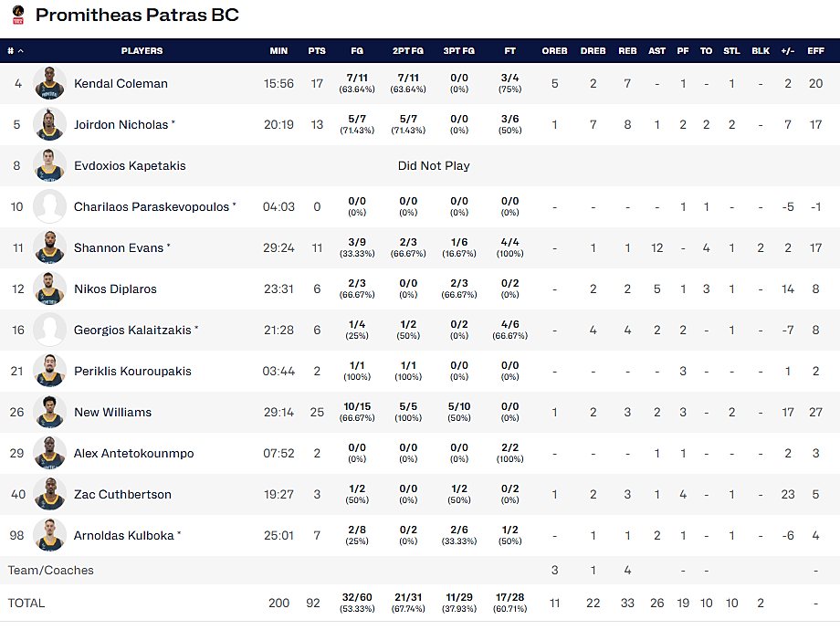Click New Williams's 25 points value
This screenshot has height=630, width=840.
(x=317, y=412)
